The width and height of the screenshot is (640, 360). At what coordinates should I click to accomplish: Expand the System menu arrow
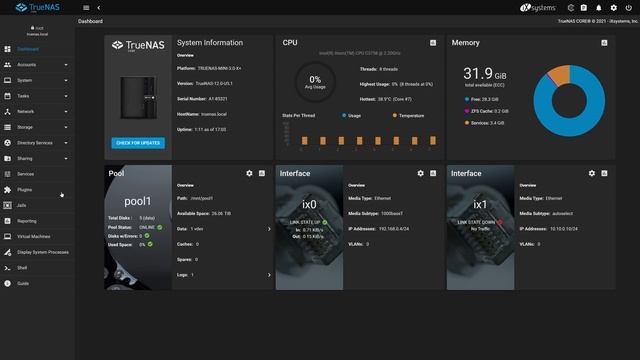pyautogui.click(x=66, y=80)
